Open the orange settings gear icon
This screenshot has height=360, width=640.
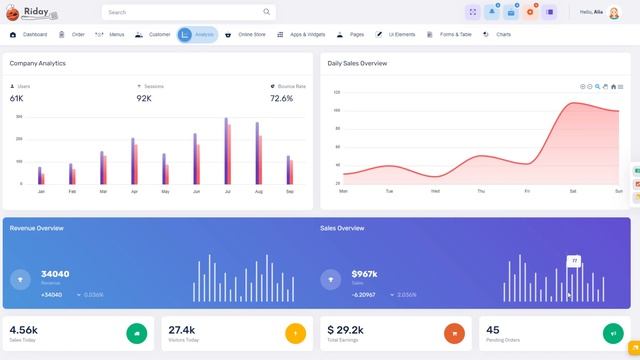[x=530, y=12]
